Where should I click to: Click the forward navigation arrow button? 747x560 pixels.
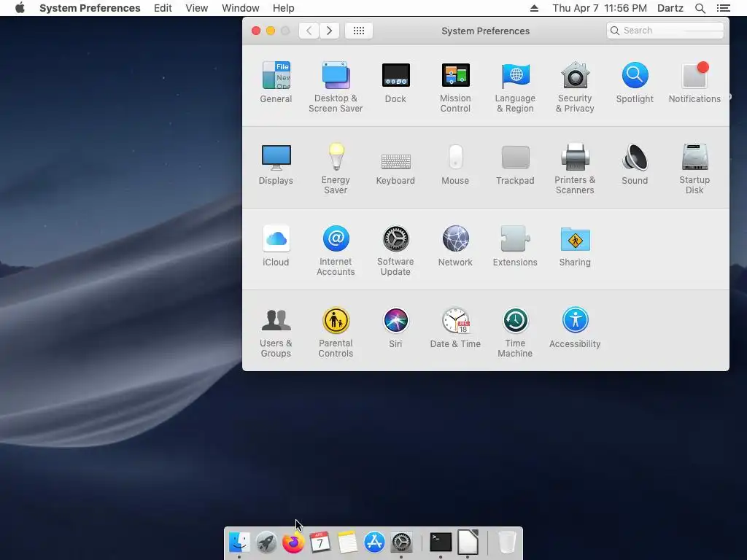[329, 31]
